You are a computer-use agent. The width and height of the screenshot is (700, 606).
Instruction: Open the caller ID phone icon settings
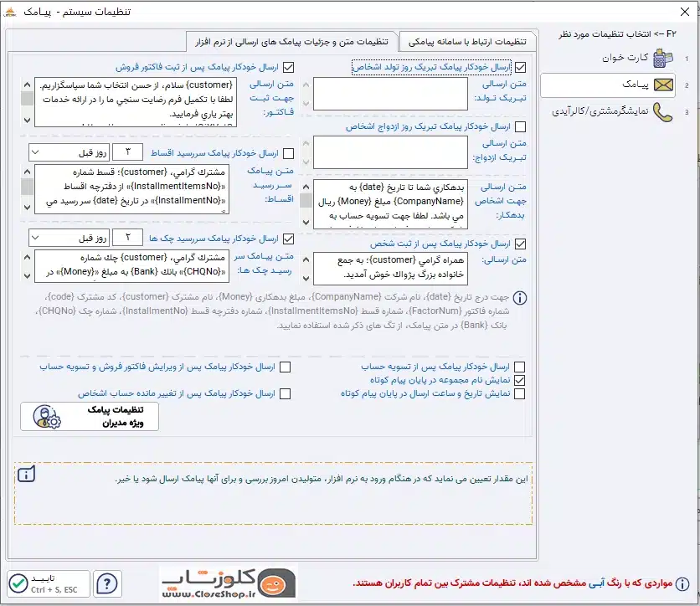(662, 112)
